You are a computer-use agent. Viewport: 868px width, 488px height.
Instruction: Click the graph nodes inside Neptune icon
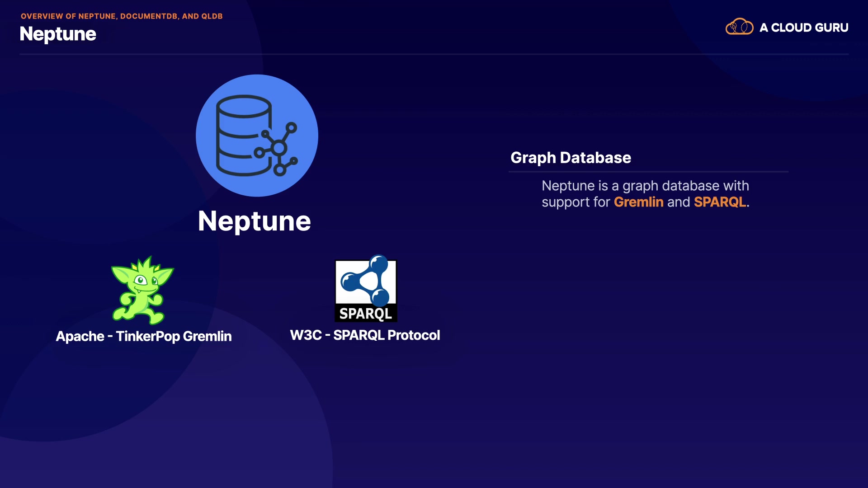click(279, 148)
